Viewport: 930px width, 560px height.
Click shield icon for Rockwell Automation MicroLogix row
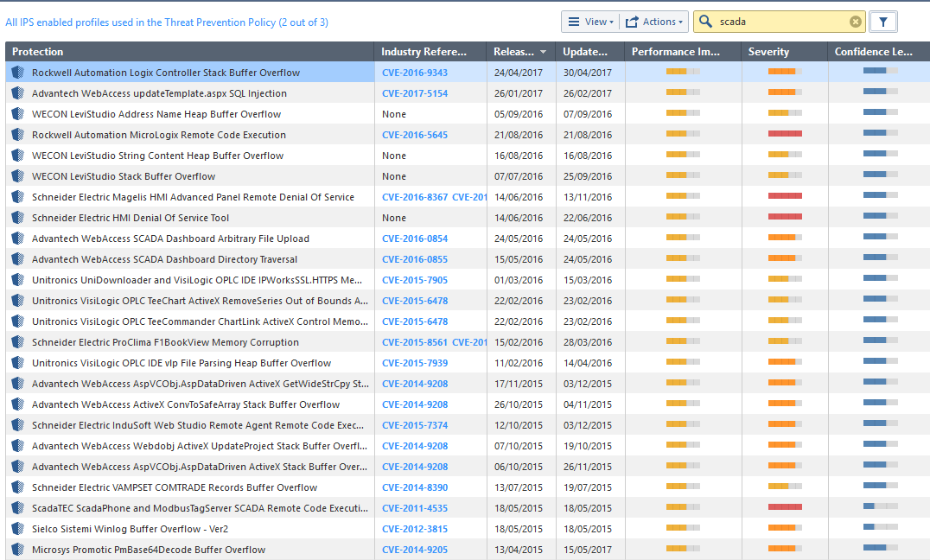click(x=18, y=135)
